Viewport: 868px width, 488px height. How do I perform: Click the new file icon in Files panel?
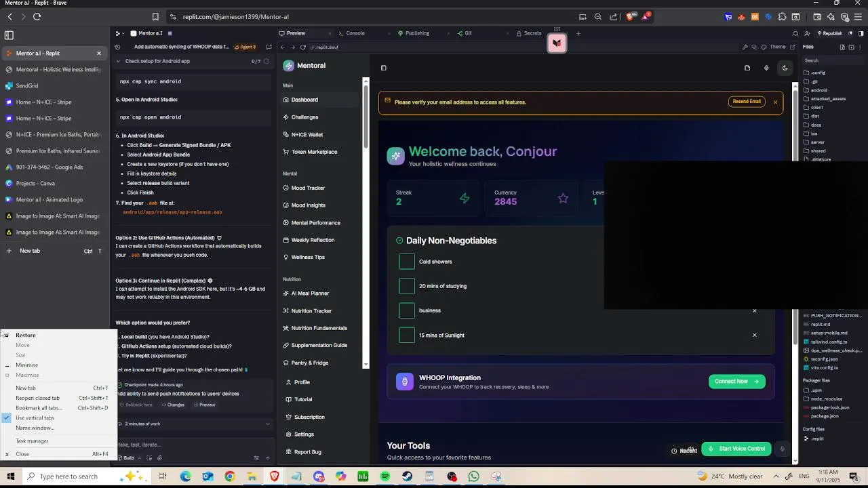842,47
